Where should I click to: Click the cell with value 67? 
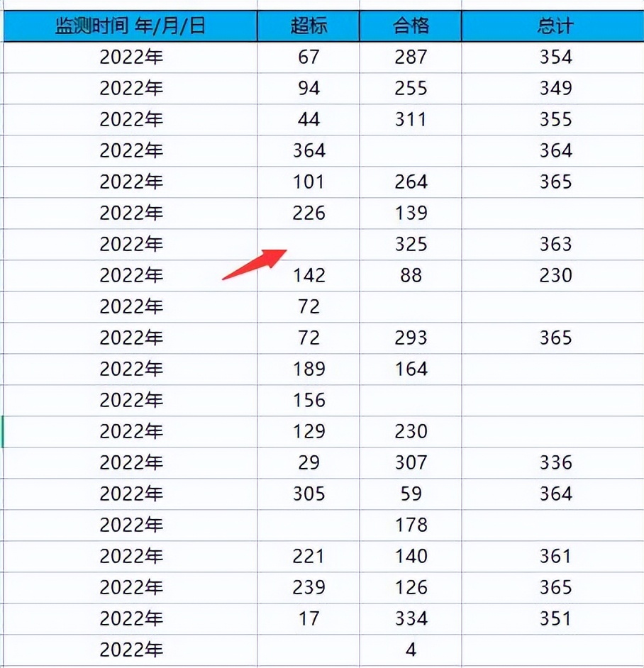309,57
